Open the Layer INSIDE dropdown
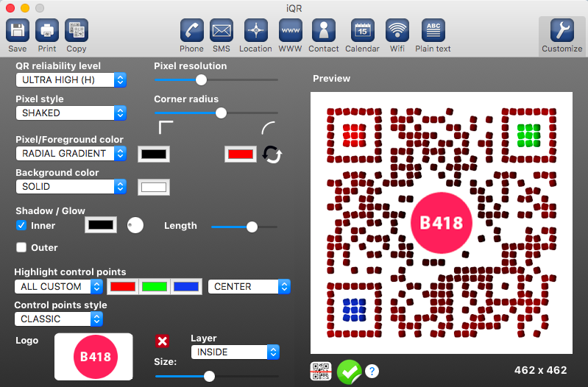 point(235,352)
